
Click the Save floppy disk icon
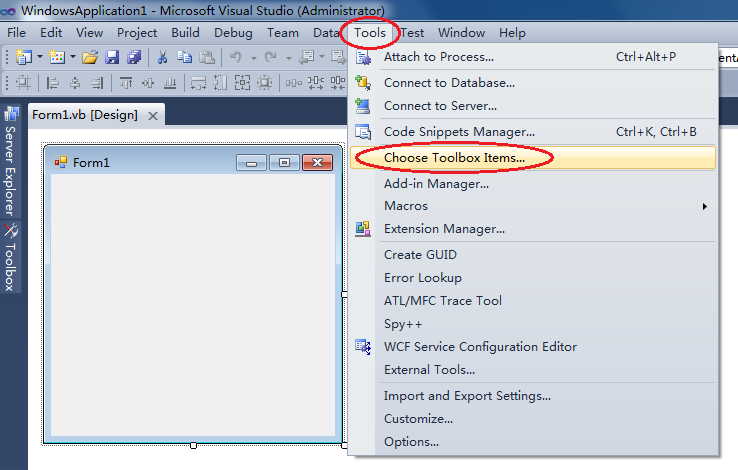tap(112, 57)
